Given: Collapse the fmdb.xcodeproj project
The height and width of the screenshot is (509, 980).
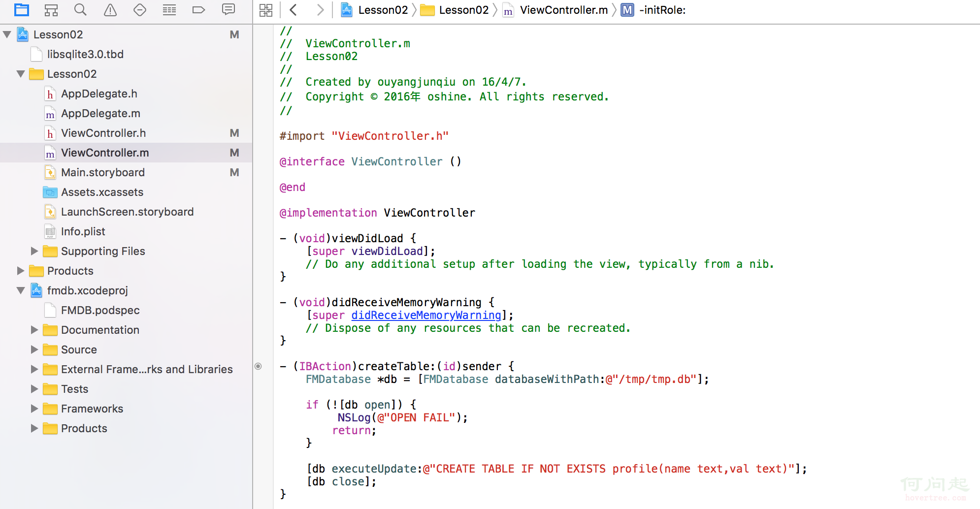Looking at the screenshot, I should [x=21, y=290].
